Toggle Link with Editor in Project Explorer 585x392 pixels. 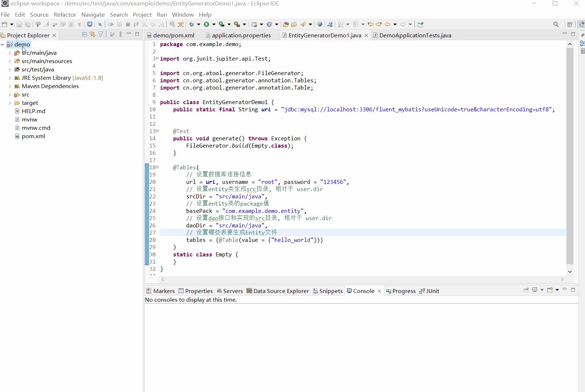click(x=93, y=34)
